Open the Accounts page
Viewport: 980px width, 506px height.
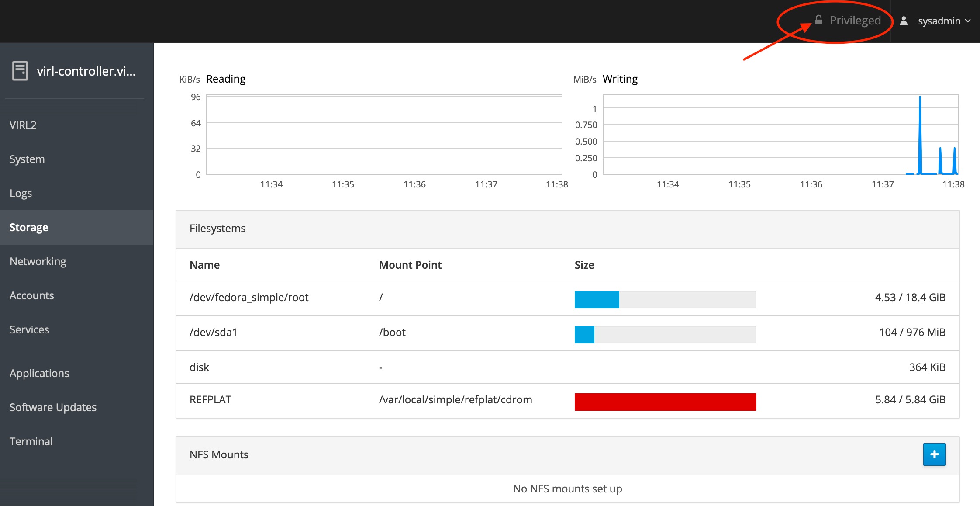click(x=32, y=295)
